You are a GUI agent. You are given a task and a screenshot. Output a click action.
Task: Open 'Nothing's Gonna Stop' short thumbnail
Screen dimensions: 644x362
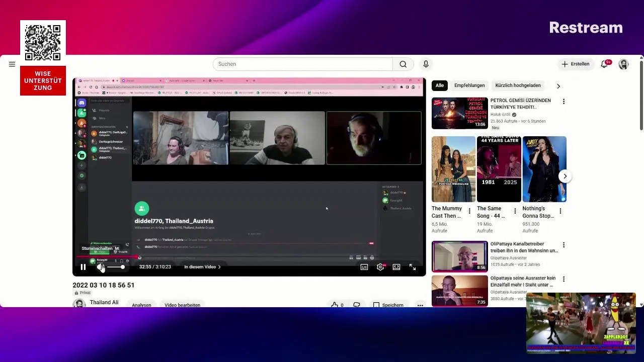coord(544,169)
